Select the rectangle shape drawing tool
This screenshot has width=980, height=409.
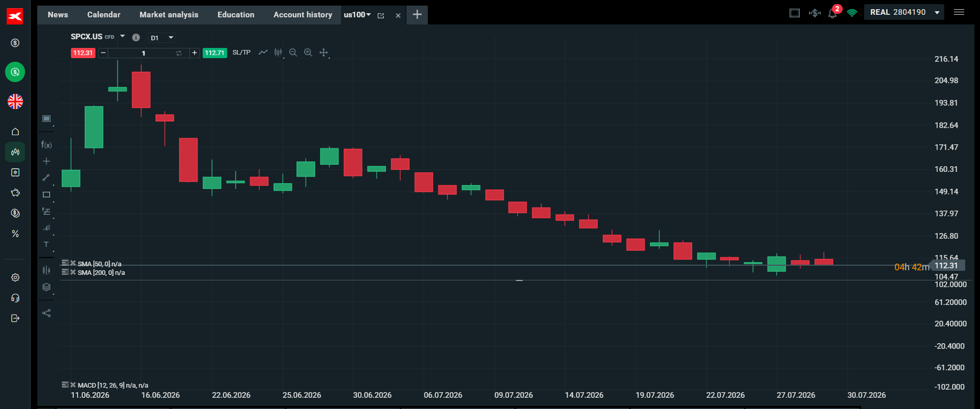point(46,194)
